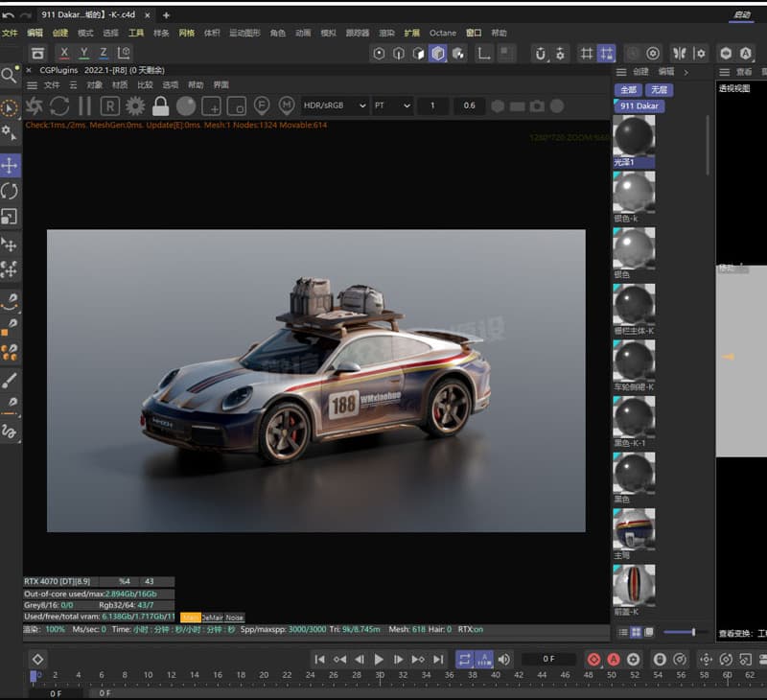Select the live selection tool
Screen dimensions: 767x700
pyautogui.click(x=9, y=108)
